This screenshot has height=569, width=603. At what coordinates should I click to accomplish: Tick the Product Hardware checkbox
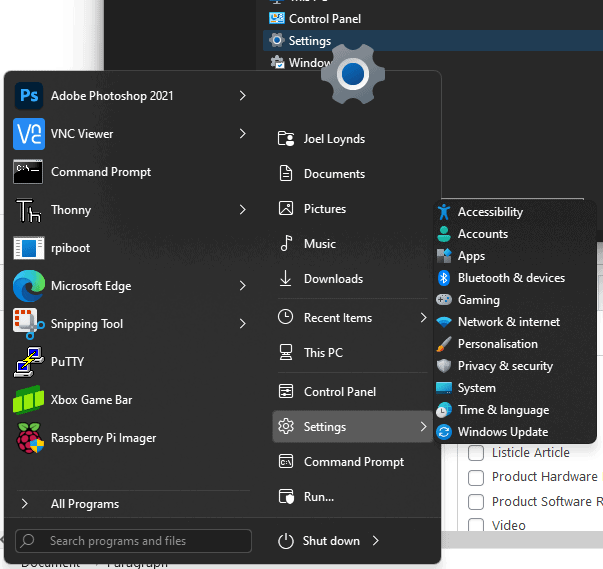(x=476, y=477)
